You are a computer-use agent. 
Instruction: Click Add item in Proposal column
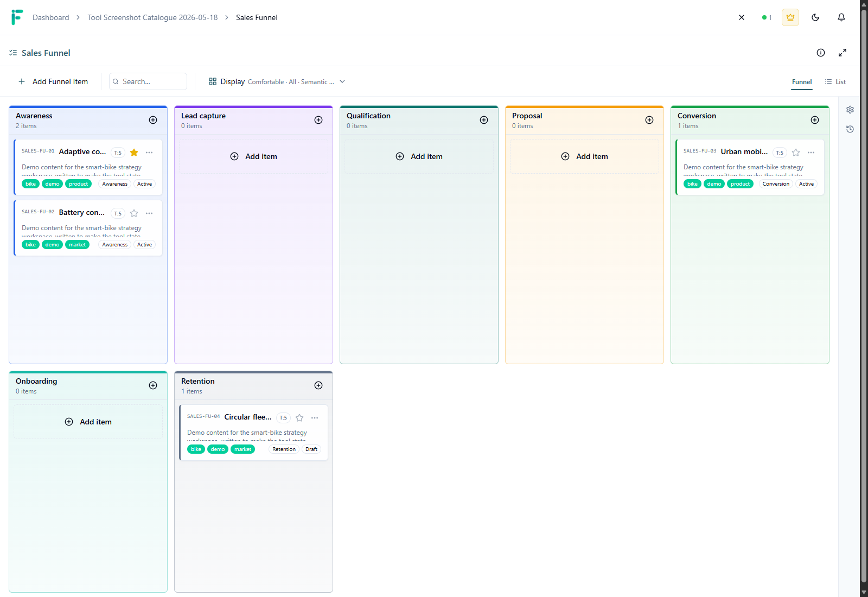[x=584, y=156]
